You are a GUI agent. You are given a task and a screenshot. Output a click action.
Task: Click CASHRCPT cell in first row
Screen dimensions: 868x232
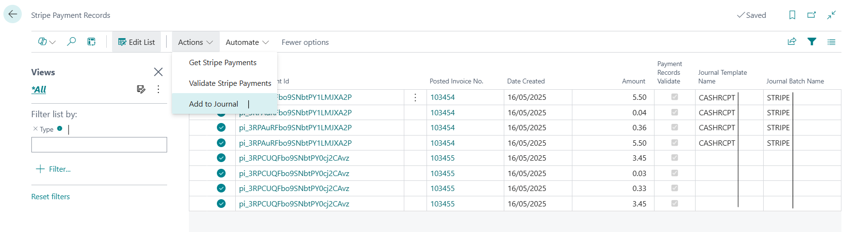(x=717, y=97)
